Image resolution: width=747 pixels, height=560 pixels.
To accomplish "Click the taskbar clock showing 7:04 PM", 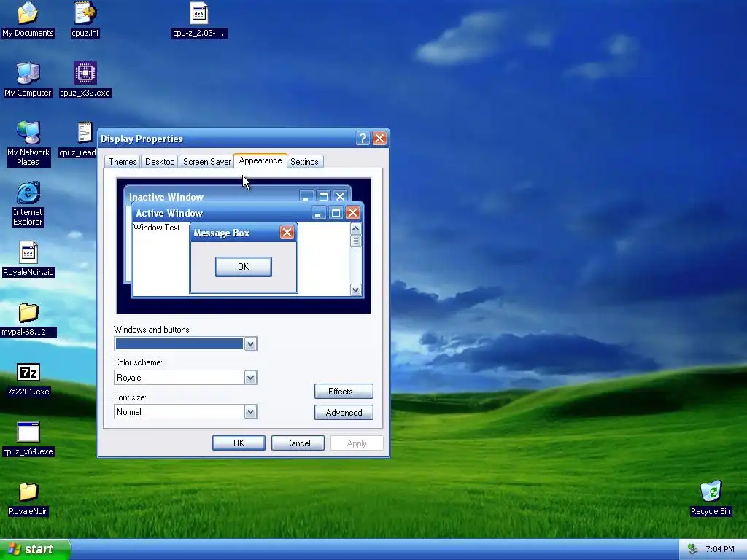I will click(x=719, y=549).
